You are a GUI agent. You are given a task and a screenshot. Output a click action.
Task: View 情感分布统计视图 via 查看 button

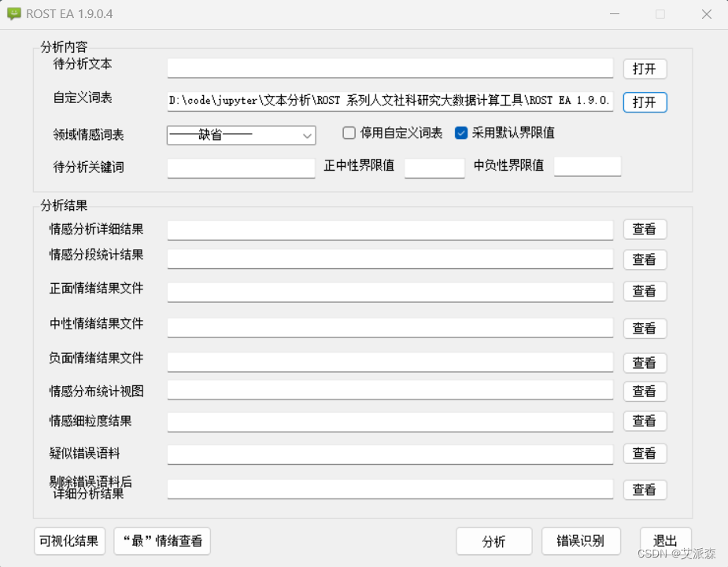(x=645, y=392)
